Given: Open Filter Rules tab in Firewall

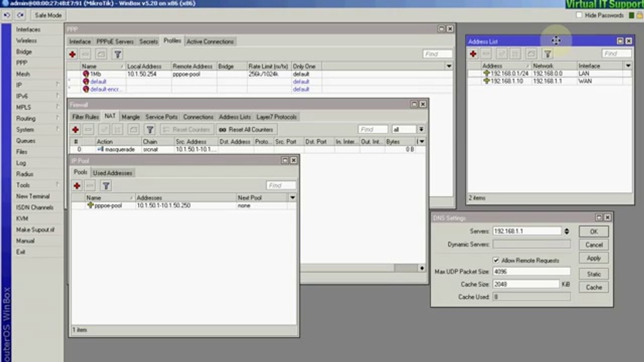Looking at the screenshot, I should [85, 117].
